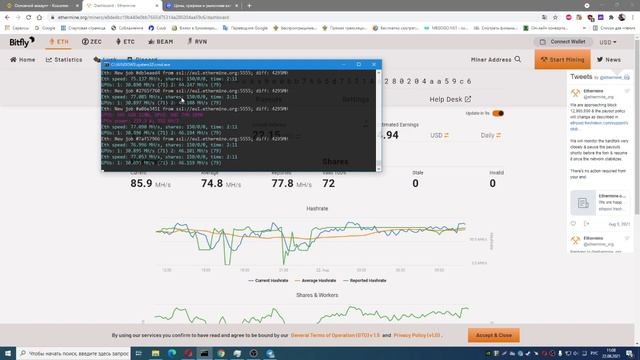640x360 pixels.
Task: Open the USD currency dropdown
Action: 608,42
